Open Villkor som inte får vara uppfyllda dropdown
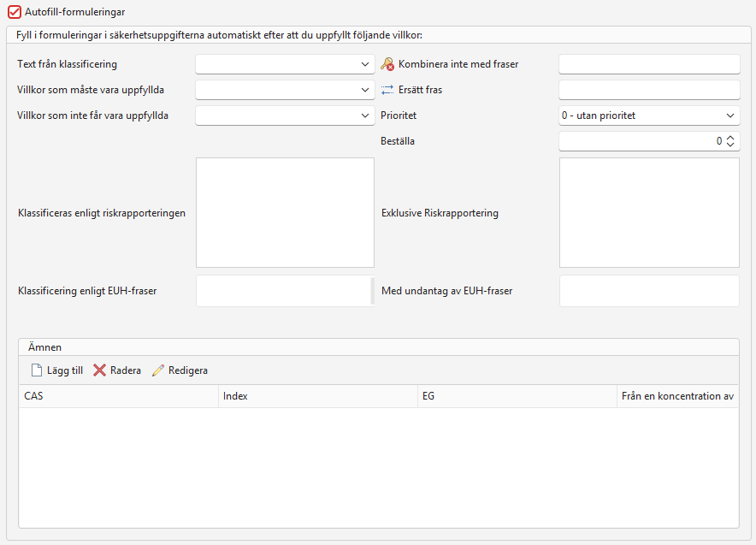Screen dimensions: 756x545 point(285,116)
